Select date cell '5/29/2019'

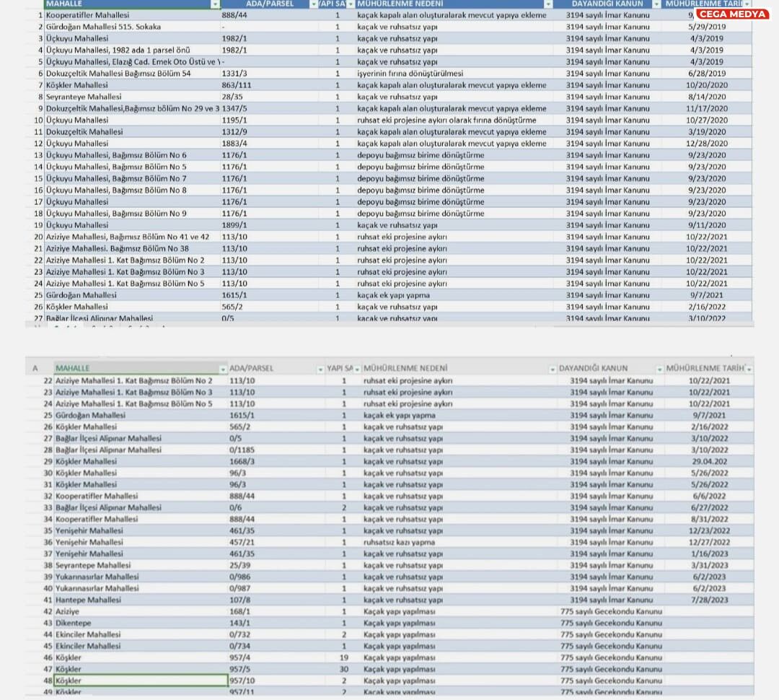pos(707,27)
